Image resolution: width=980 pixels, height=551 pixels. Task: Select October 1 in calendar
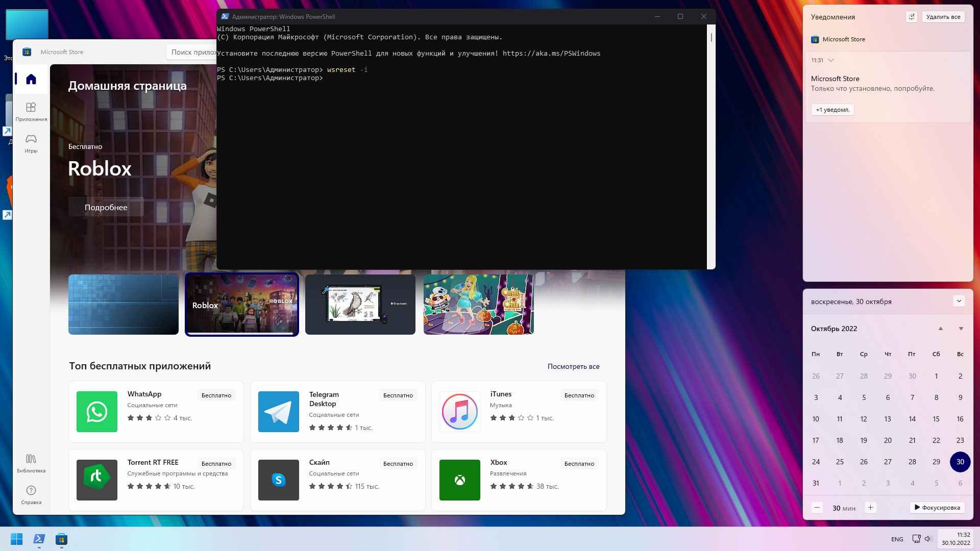click(936, 376)
